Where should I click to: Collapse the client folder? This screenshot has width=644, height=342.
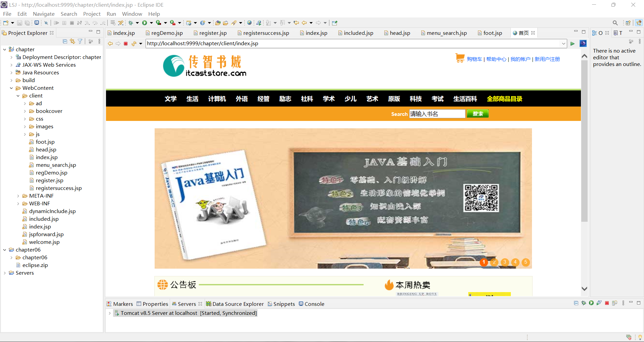pos(18,95)
